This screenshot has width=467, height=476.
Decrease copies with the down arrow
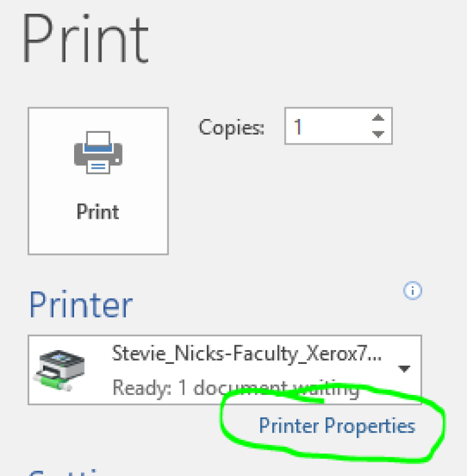[378, 134]
